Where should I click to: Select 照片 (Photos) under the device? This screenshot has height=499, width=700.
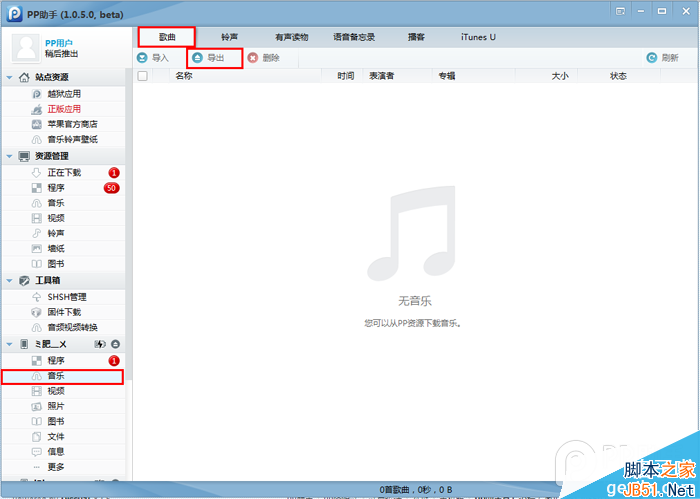tap(55, 406)
